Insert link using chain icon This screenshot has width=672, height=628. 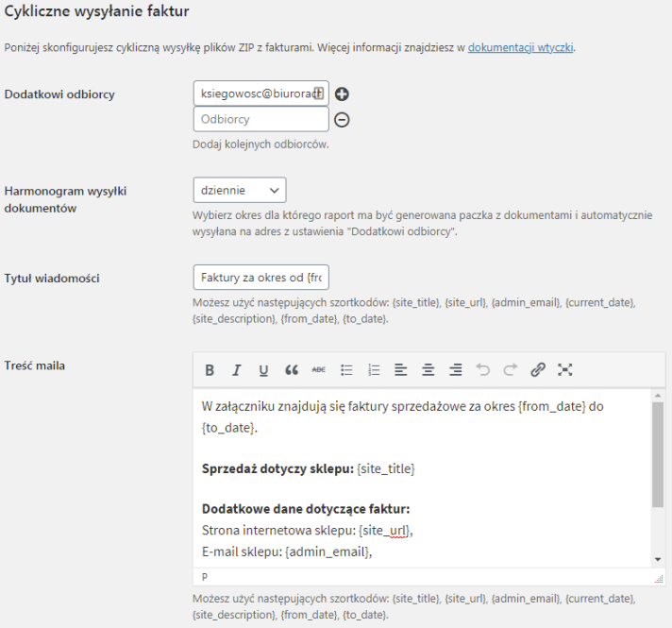coord(537,370)
